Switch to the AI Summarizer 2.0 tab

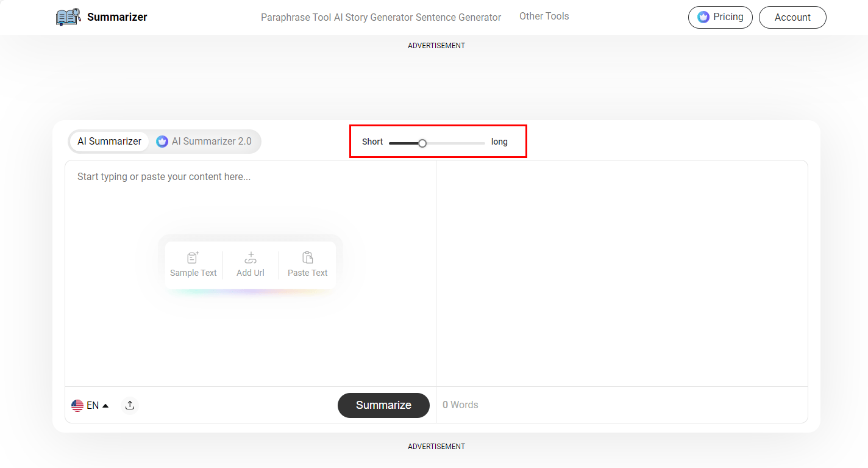pos(205,142)
